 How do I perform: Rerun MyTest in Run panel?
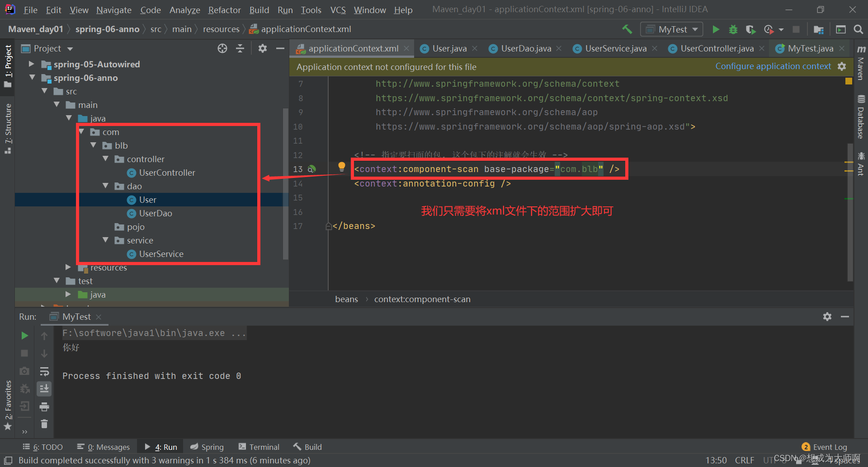pos(24,336)
